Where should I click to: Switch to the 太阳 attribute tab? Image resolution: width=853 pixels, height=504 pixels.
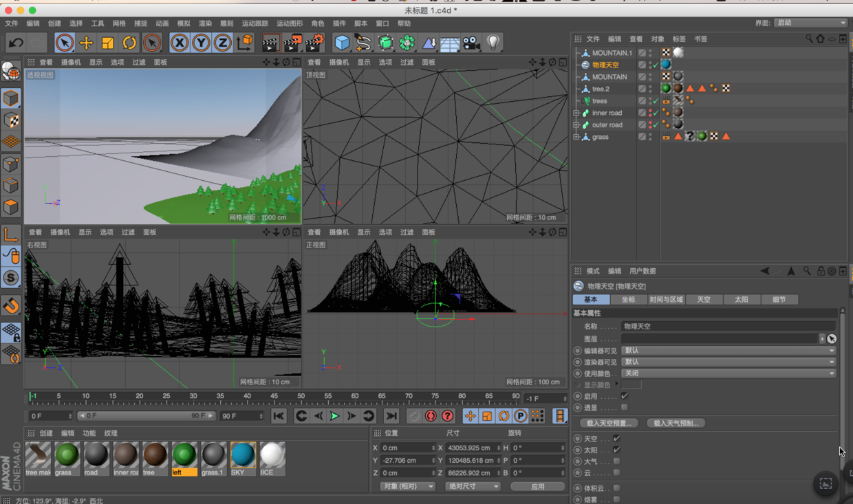[741, 300]
